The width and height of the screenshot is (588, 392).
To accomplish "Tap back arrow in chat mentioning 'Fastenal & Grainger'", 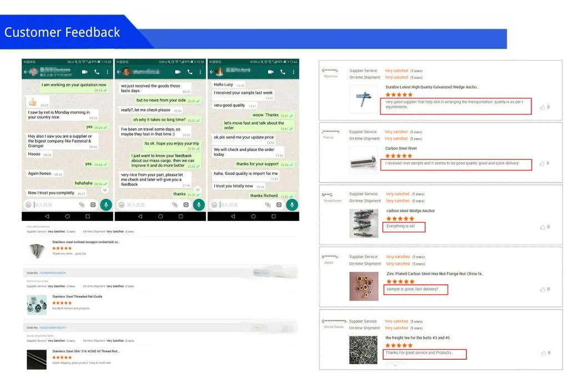I will 26,72.
